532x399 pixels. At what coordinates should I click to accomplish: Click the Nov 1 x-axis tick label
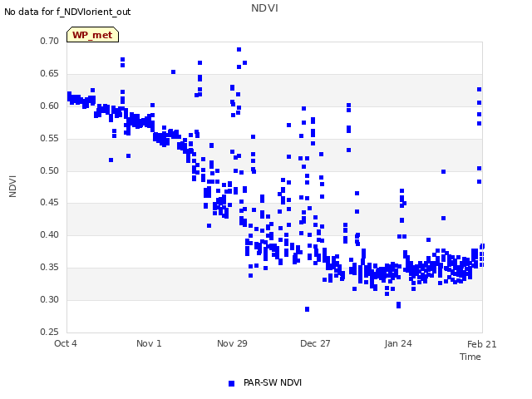click(x=149, y=343)
